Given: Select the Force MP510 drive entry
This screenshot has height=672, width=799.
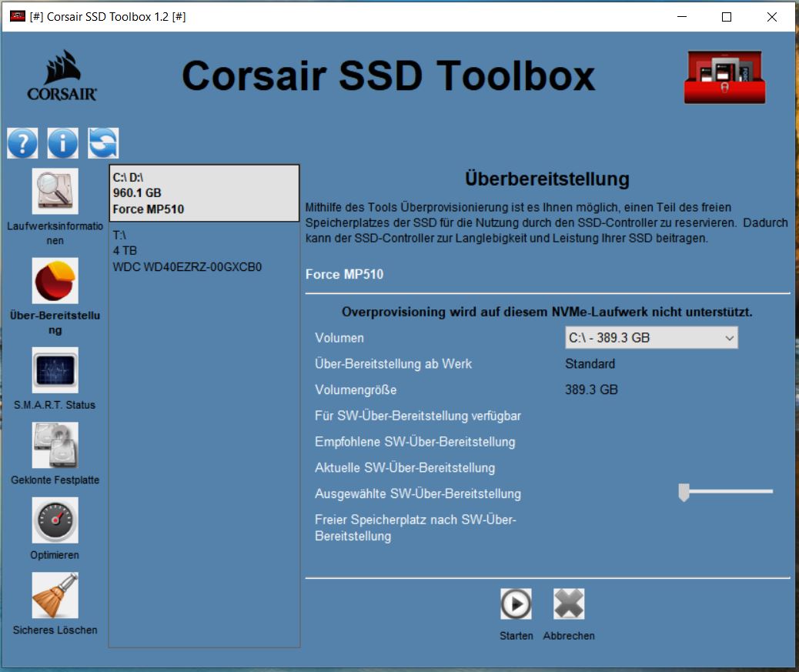Looking at the screenshot, I should (x=204, y=193).
